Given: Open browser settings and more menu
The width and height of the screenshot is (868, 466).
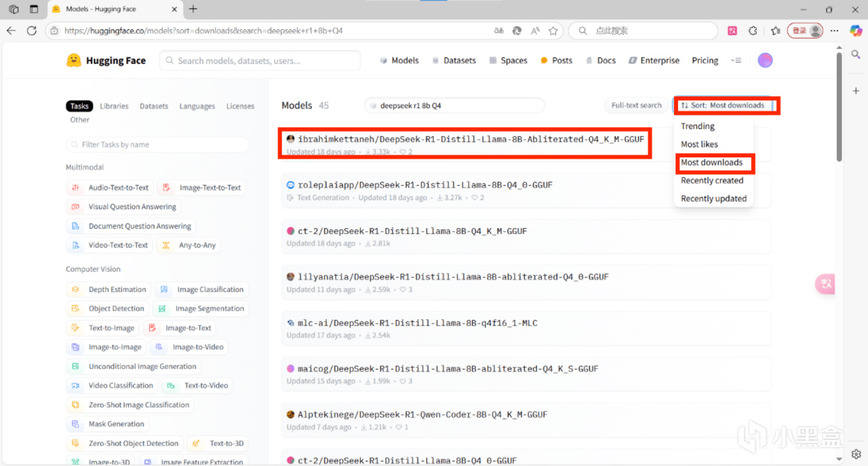Looking at the screenshot, I should pos(835,31).
